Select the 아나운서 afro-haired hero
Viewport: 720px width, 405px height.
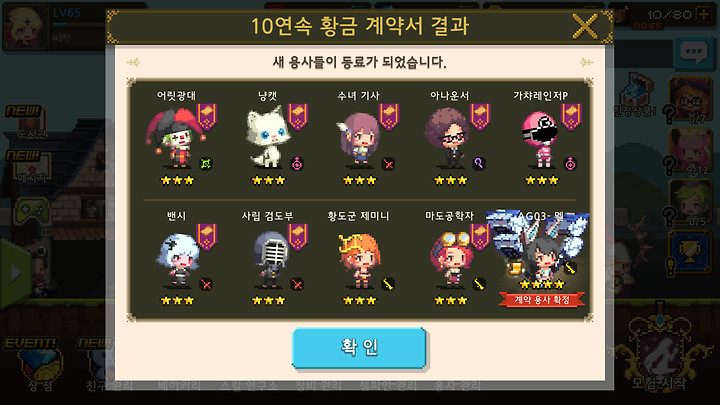click(x=447, y=137)
